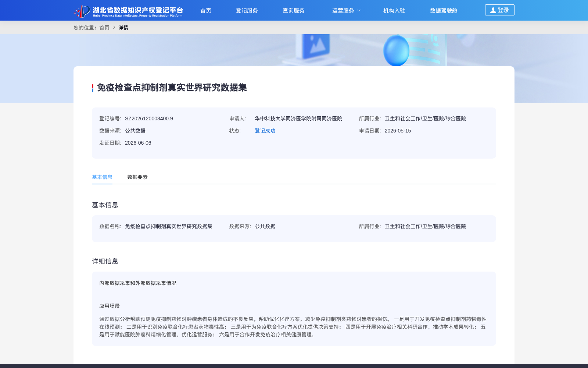Click registration number SZ2026120003400.9

tap(149, 118)
